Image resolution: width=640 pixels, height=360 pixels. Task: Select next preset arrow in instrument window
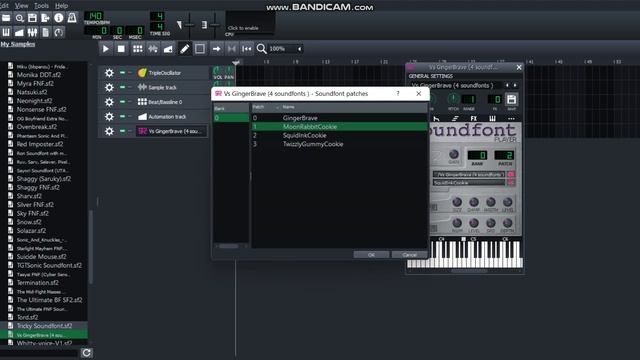click(515, 85)
